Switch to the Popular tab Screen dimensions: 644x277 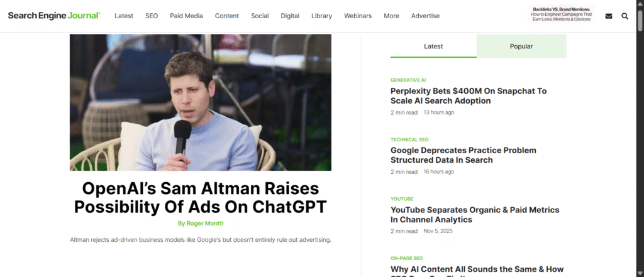(521, 46)
